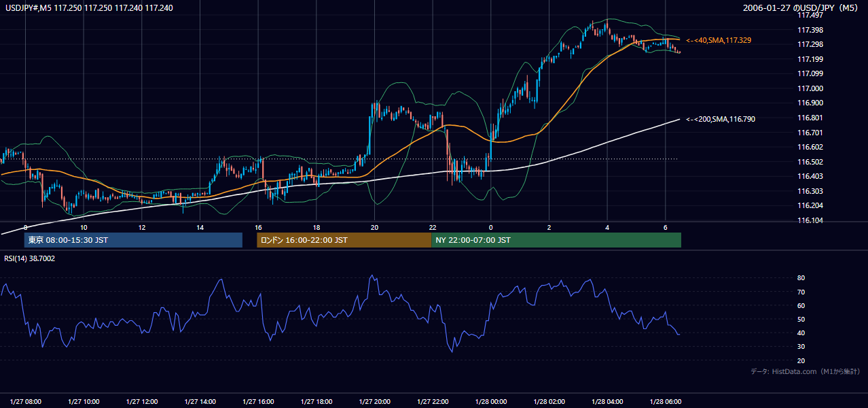The height and width of the screenshot is (408, 868).
Task: Click the 1/28 04:00 time axis label
Action: click(x=608, y=401)
